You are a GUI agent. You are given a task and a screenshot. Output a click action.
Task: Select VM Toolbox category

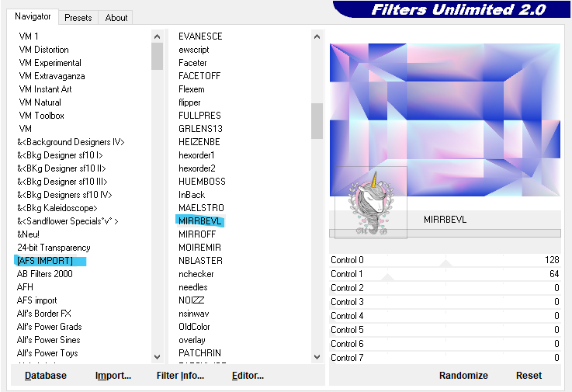[42, 116]
